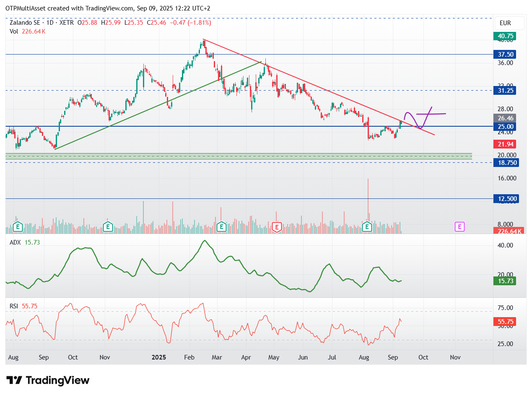Click the Jun label on time axis
The image size is (532, 396).
tap(303, 357)
